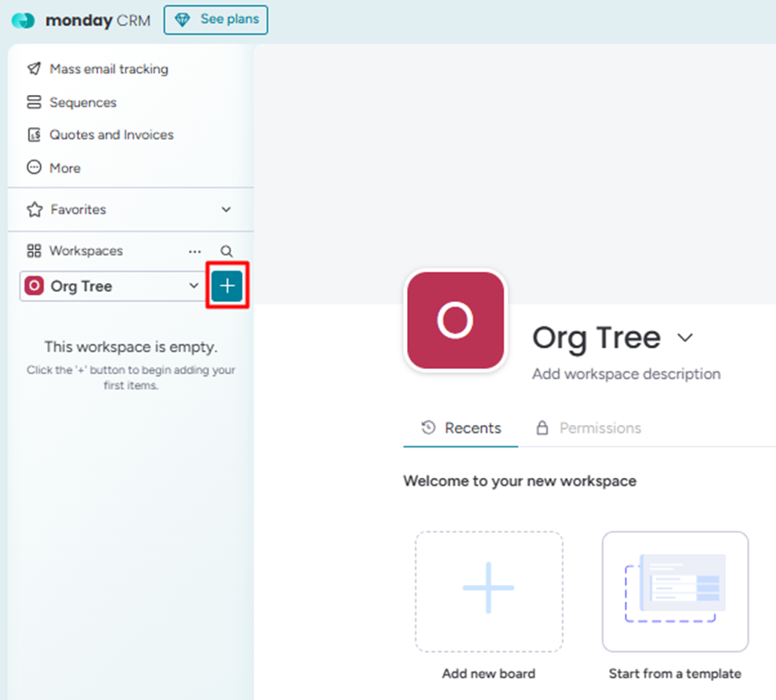Viewport: 776px width, 700px height.
Task: Open the Org Tree workspace selector dropdown
Action: (113, 286)
